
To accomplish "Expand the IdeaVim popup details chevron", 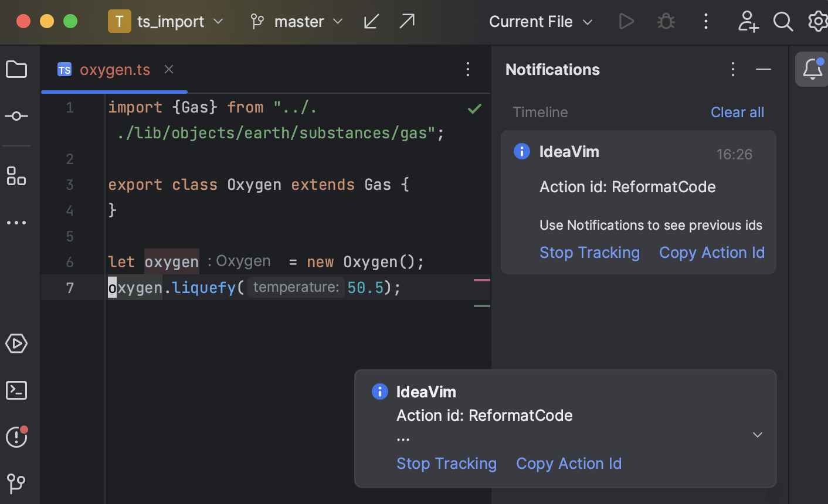I will [757, 435].
